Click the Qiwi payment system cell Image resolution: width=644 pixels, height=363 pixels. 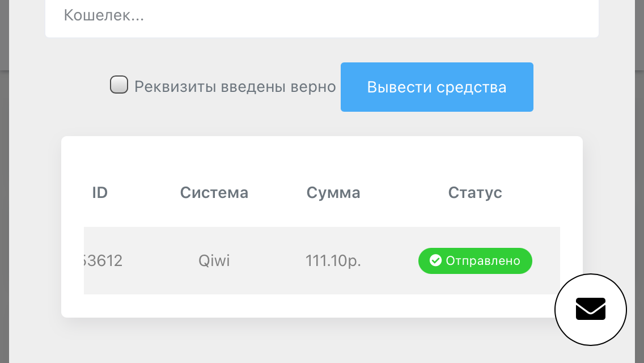click(x=214, y=261)
